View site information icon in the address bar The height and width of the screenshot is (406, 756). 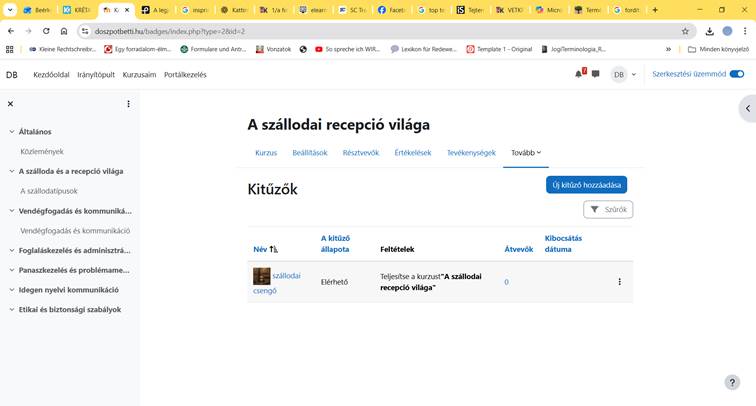(x=85, y=31)
